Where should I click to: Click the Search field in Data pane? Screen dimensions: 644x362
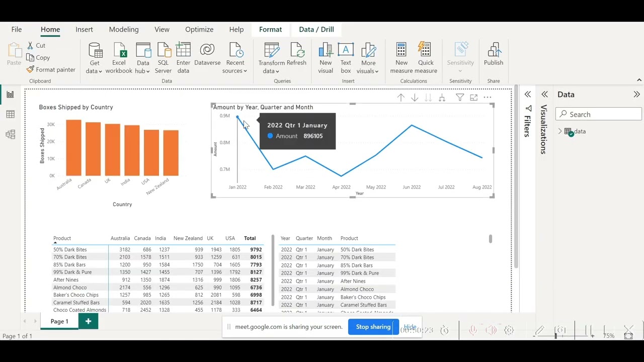(x=599, y=114)
